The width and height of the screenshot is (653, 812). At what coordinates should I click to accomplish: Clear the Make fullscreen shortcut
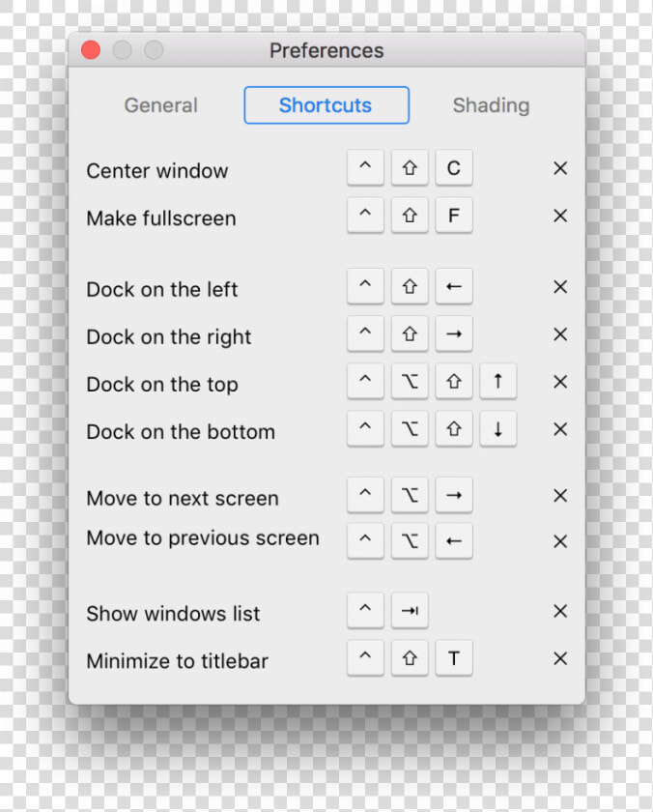[x=560, y=216]
